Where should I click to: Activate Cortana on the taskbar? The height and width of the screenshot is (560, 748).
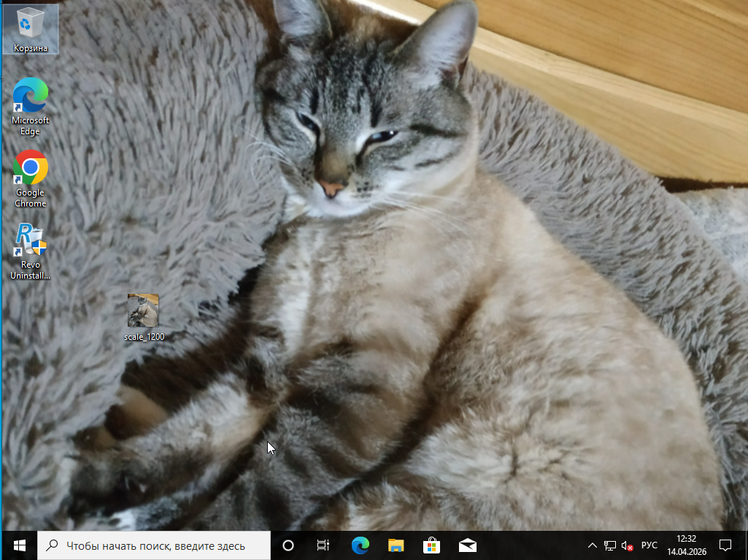pyautogui.click(x=287, y=545)
